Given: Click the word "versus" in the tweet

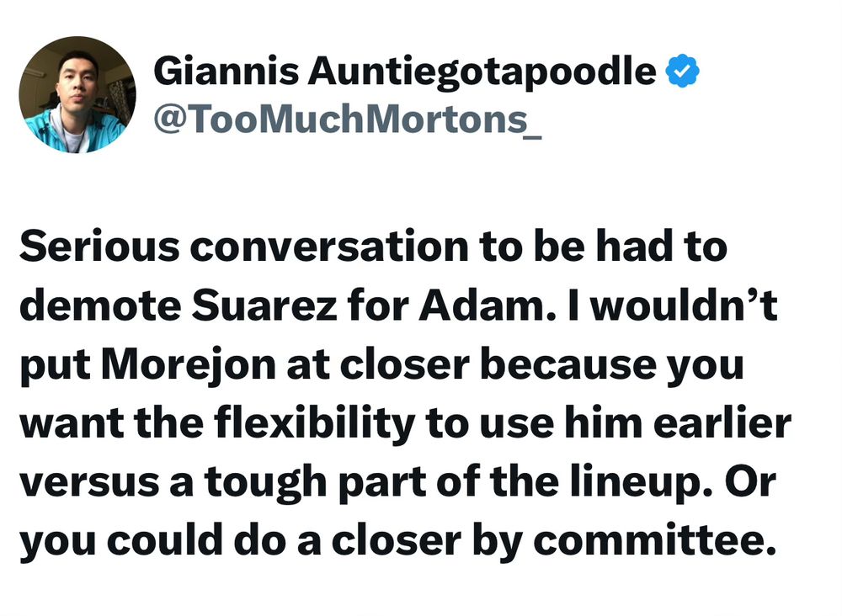Looking at the screenshot, I should [90, 483].
